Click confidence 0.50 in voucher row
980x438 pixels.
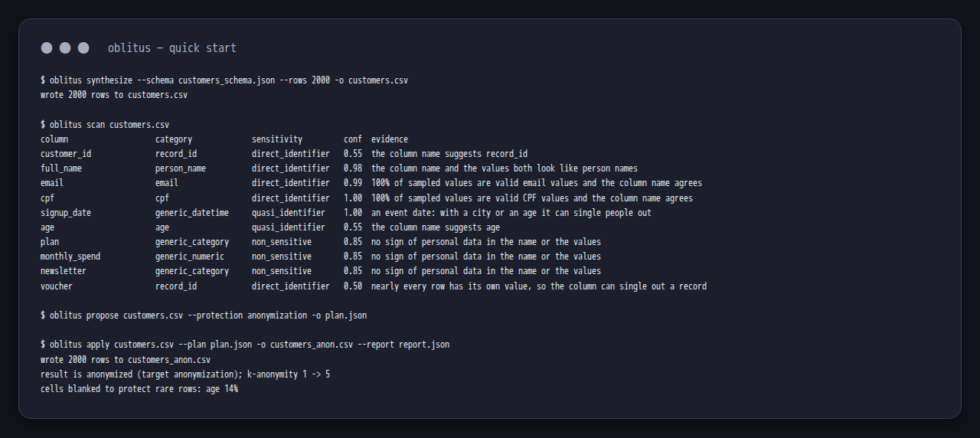point(353,286)
